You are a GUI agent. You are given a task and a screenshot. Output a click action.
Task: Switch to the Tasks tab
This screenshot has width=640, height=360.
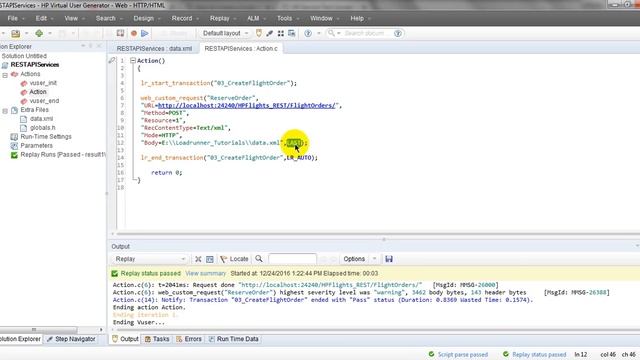click(157, 339)
